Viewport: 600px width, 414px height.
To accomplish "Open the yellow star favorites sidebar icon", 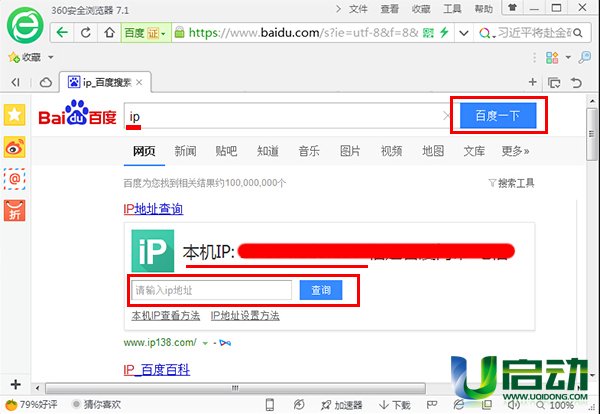I will [x=15, y=114].
